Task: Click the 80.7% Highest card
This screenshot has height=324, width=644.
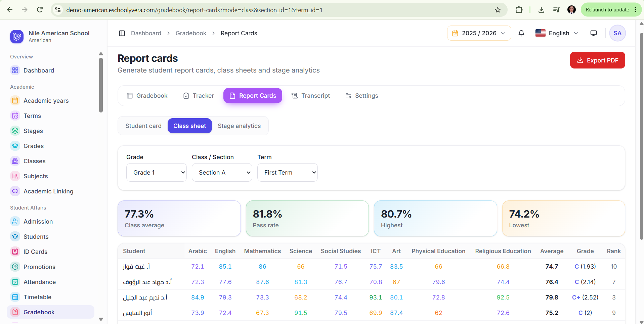Action: (435, 219)
